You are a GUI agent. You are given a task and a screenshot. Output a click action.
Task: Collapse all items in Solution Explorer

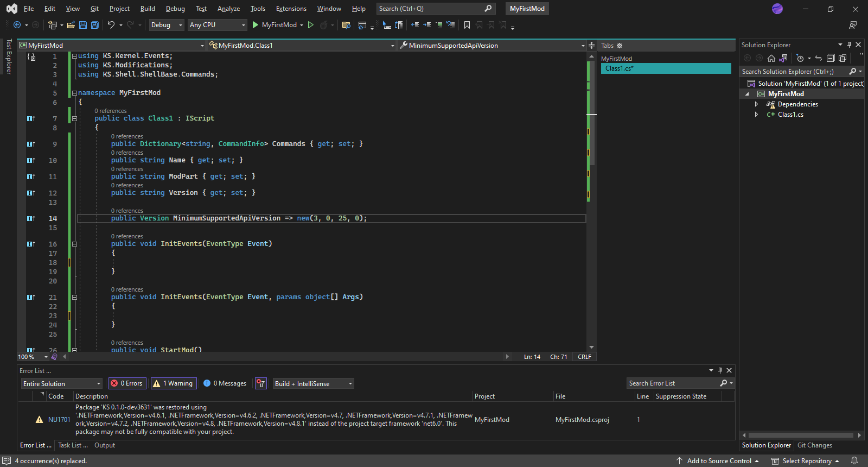pos(830,58)
